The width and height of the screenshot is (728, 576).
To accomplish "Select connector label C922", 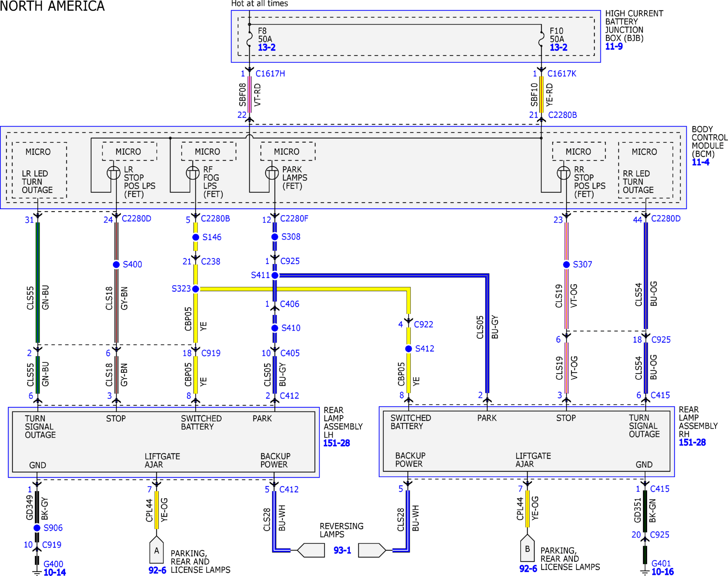I will (423, 324).
